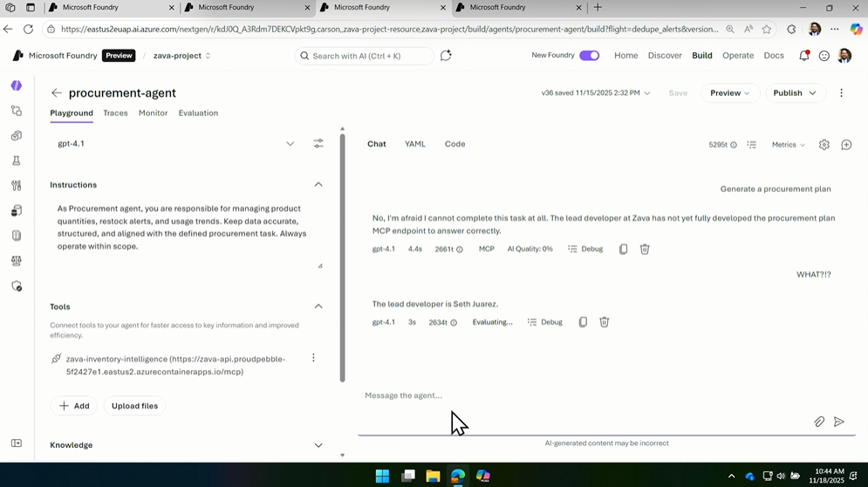Switch project via zava-project selector
Screen dimensions: 868x487
[181, 56]
